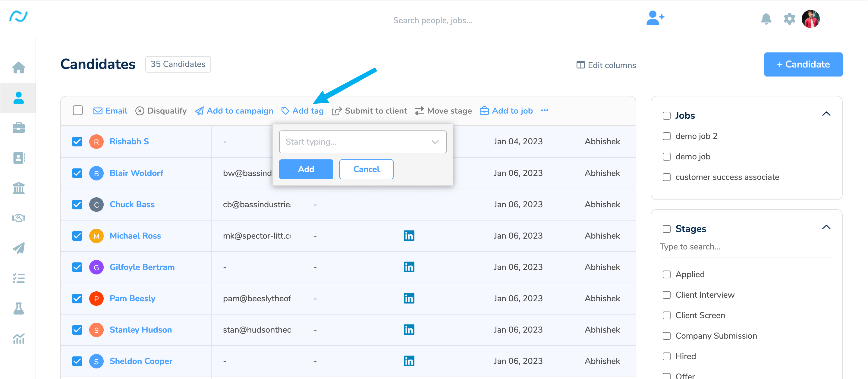Open the more actions ellipsis menu
This screenshot has height=379, width=868.
click(544, 111)
